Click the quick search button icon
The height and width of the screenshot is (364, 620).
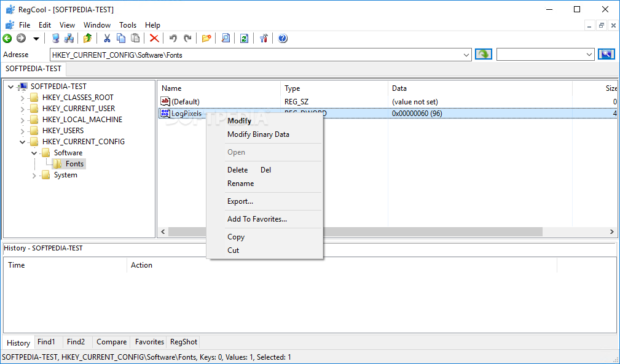(606, 55)
